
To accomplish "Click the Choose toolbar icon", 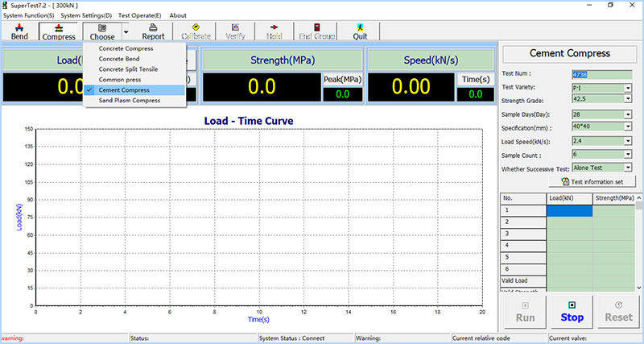I will (101, 31).
